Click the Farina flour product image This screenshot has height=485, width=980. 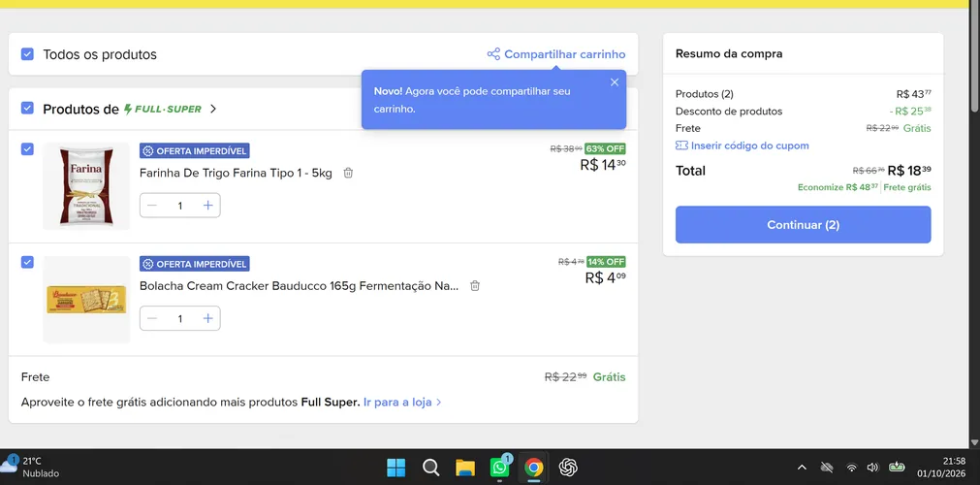click(86, 186)
